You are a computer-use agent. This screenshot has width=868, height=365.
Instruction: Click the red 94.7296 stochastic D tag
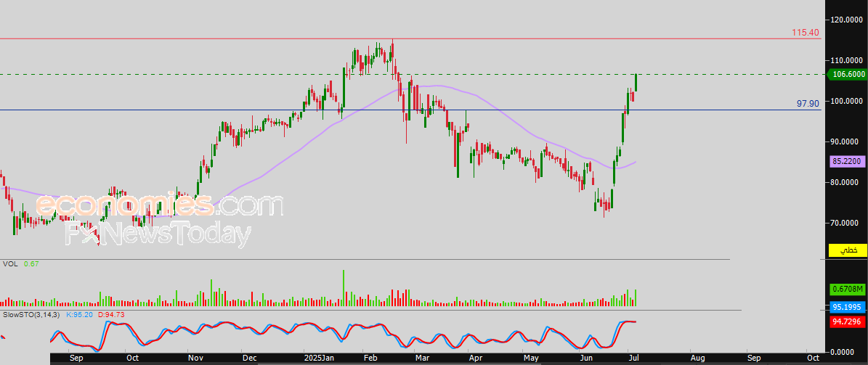pyautogui.click(x=847, y=322)
